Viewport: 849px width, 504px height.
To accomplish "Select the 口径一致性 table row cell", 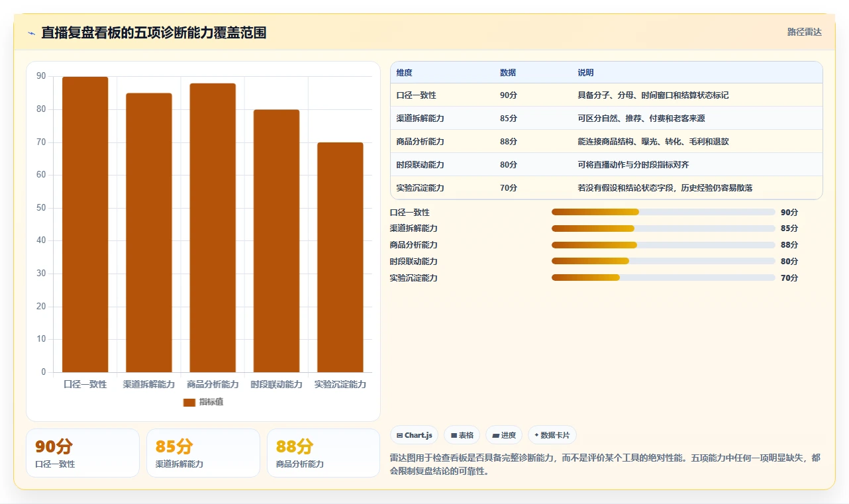I will (442, 95).
